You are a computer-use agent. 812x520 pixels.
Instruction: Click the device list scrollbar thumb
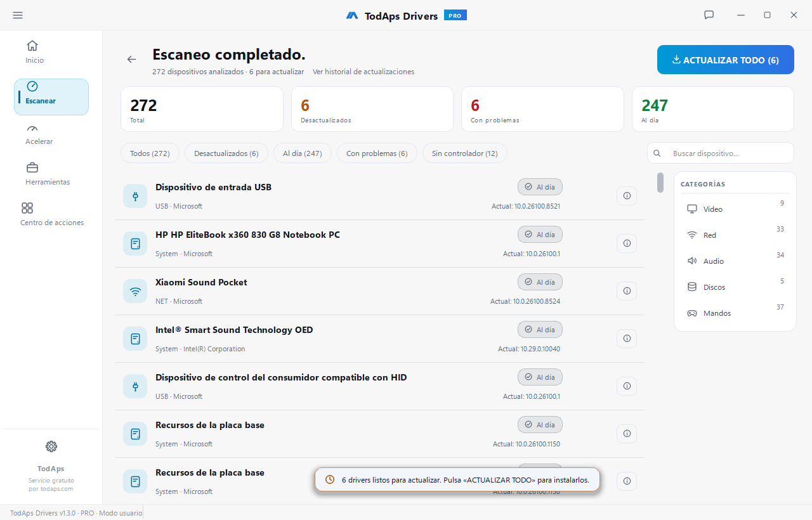pyautogui.click(x=660, y=183)
